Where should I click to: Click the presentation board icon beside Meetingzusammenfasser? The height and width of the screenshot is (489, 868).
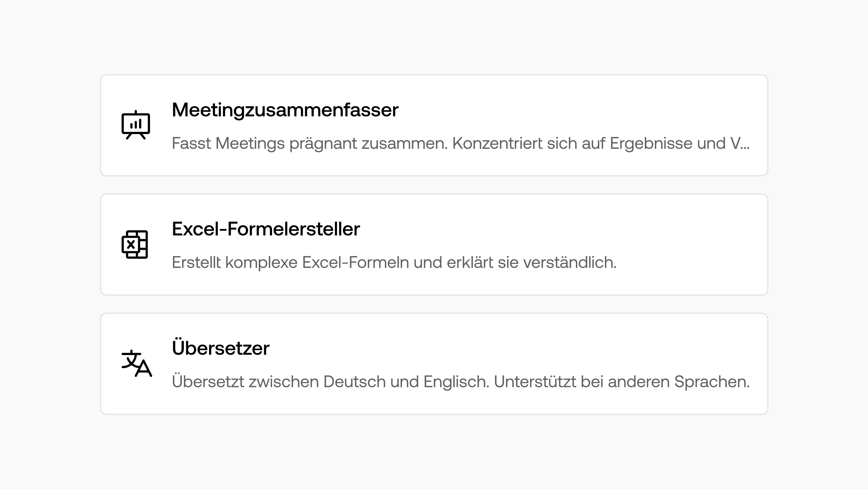pyautogui.click(x=136, y=125)
